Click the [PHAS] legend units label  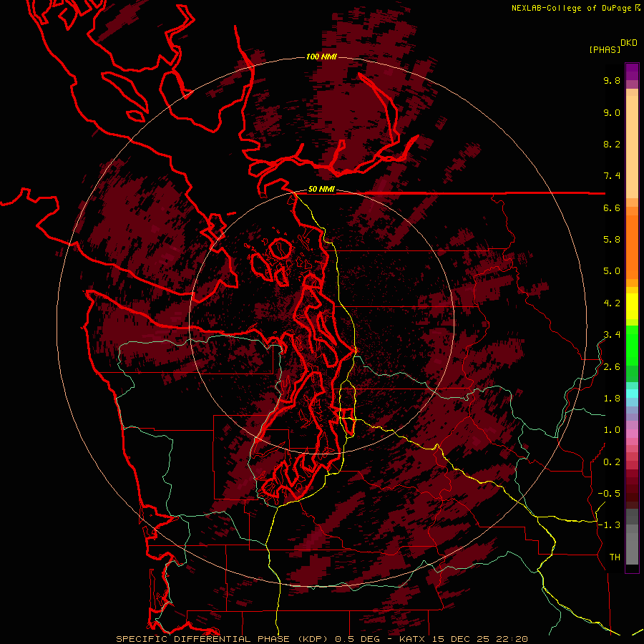point(605,50)
